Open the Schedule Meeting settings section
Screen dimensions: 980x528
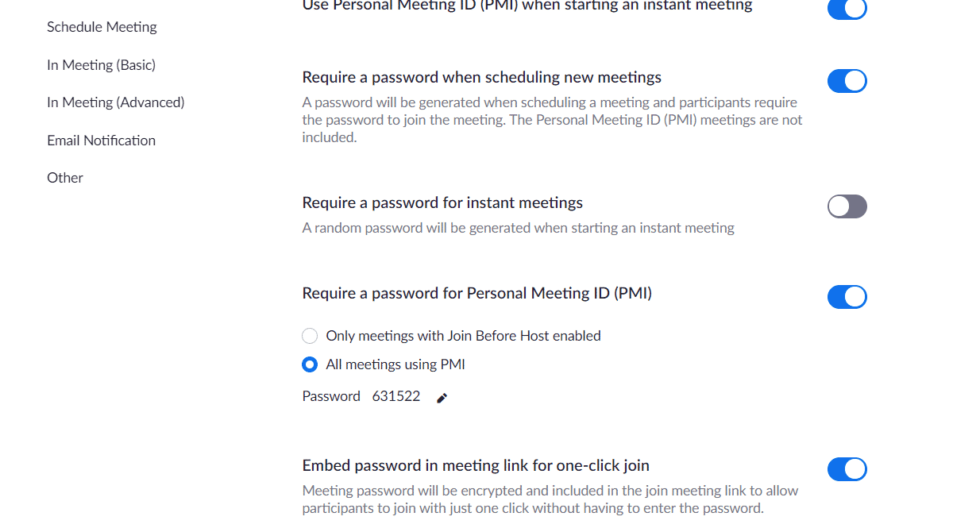[102, 27]
